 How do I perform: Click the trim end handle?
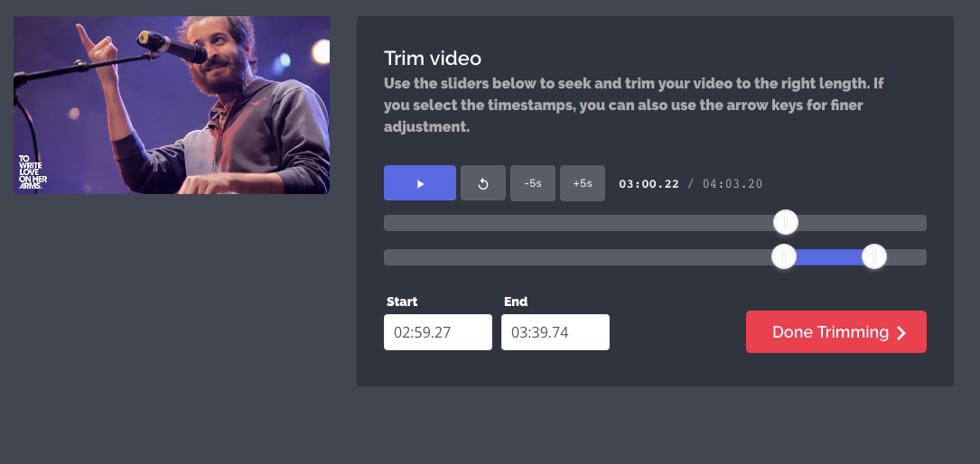coord(873,256)
